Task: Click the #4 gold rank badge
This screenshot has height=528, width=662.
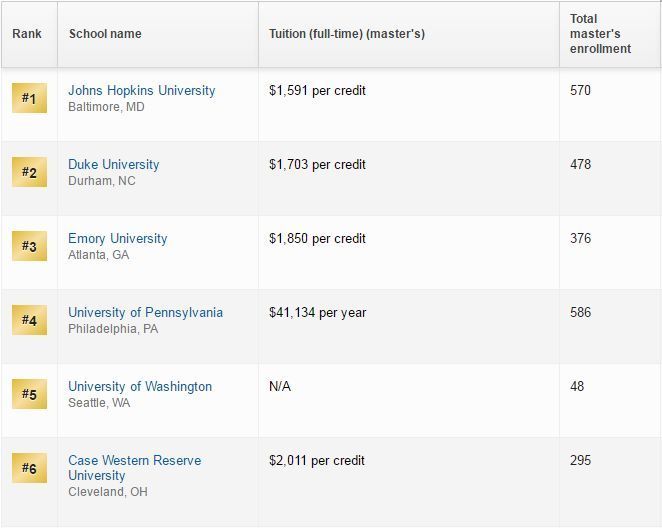Action: (x=29, y=320)
